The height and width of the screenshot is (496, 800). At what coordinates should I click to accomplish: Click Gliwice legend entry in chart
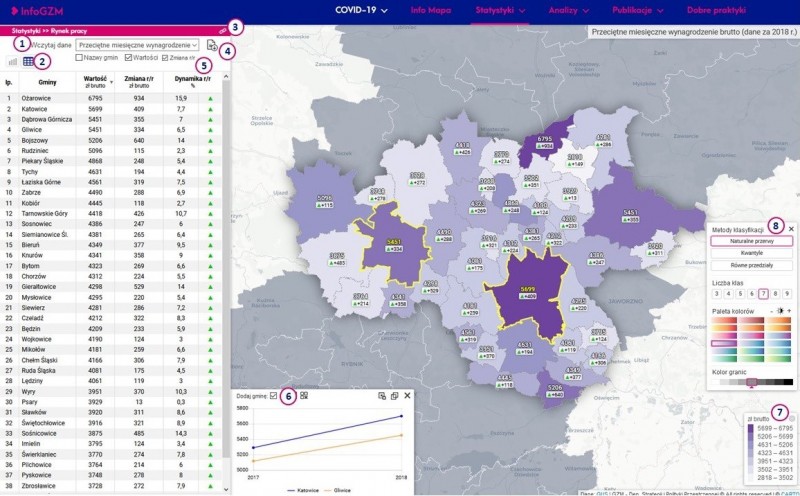tap(337, 490)
